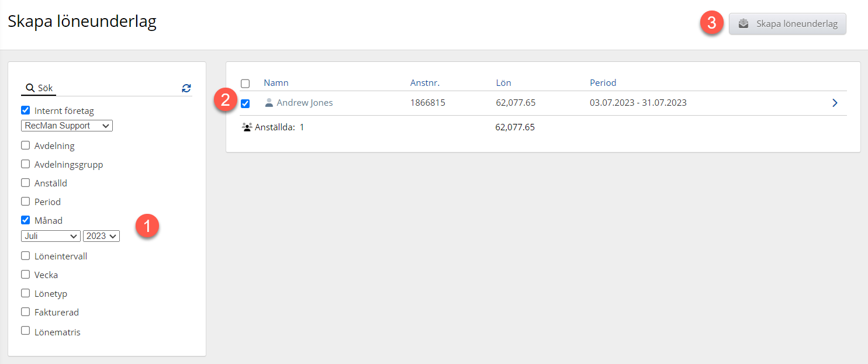
Task: Deselect the Andrew Jones row checkbox
Action: click(245, 103)
